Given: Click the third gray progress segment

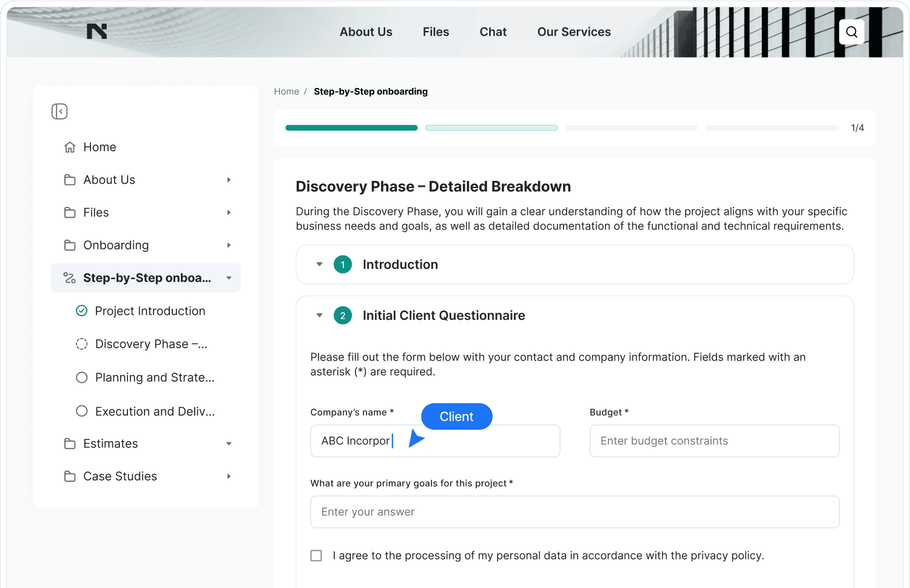Looking at the screenshot, I should click(632, 128).
